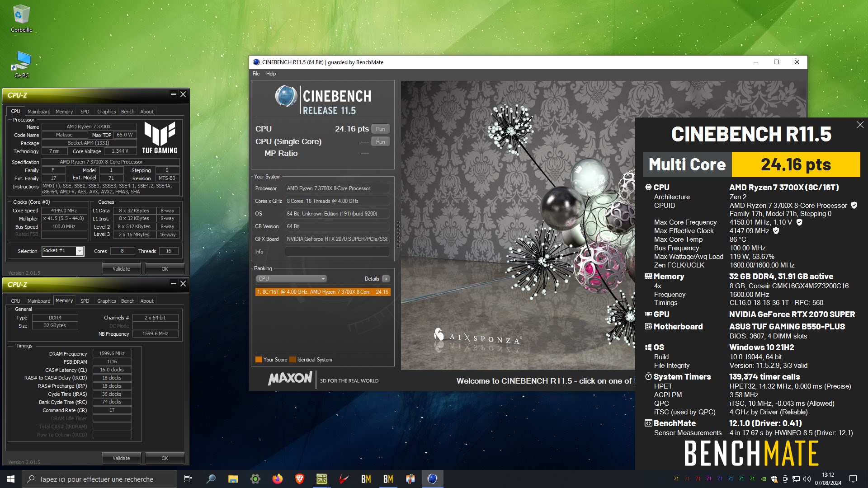Open the Ce PC desktop icon
Image resolution: width=868 pixels, height=488 pixels.
pos(21,64)
